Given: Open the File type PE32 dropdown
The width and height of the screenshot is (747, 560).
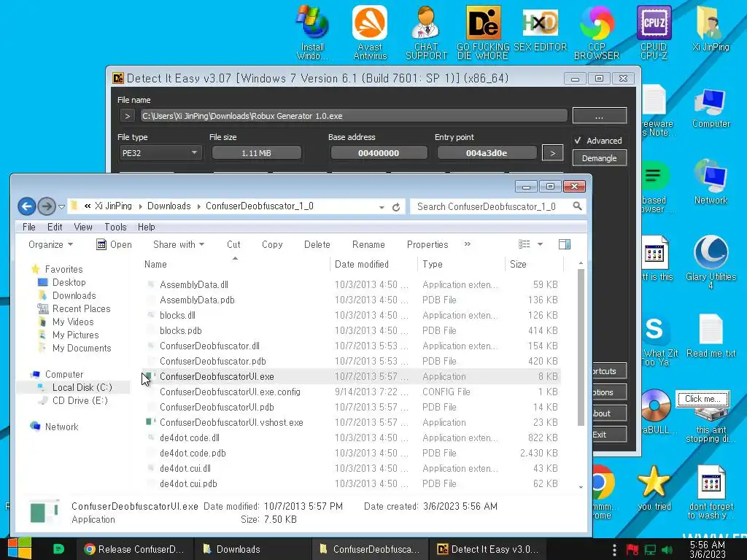Looking at the screenshot, I should [160, 153].
